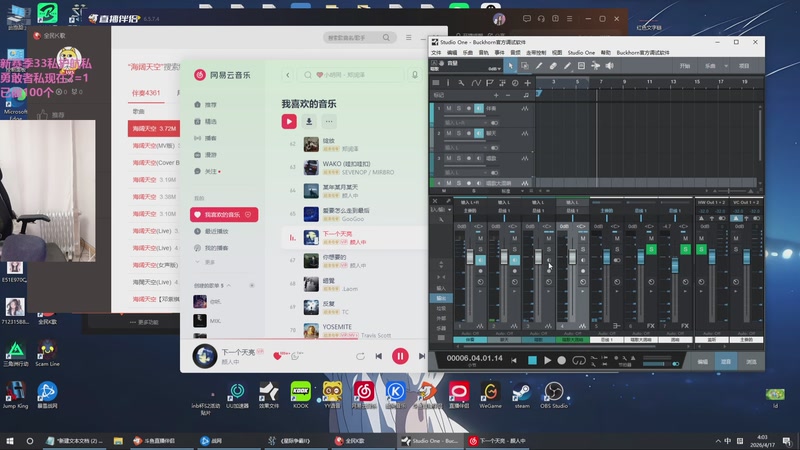The width and height of the screenshot is (800, 450).
Task: Click the microphone voice search icon in NetEase
Action: point(415,75)
